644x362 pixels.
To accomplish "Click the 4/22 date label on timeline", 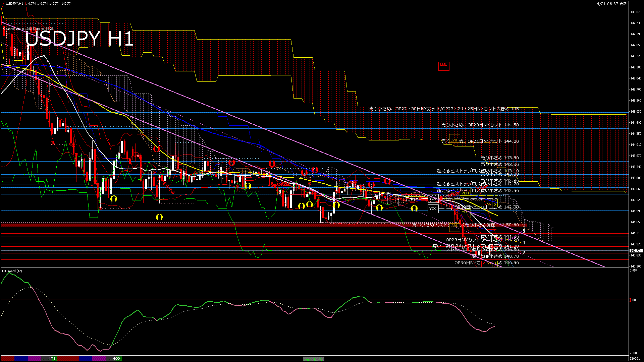I will click(x=116, y=359).
